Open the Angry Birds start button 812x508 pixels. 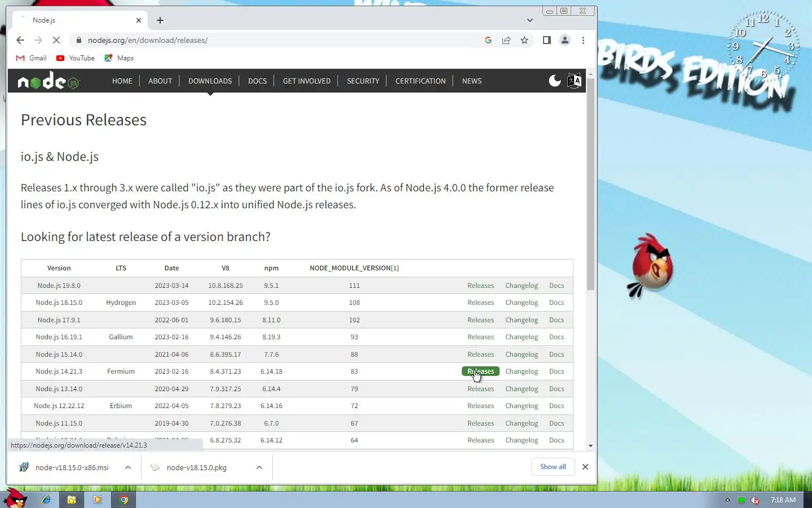(15, 499)
